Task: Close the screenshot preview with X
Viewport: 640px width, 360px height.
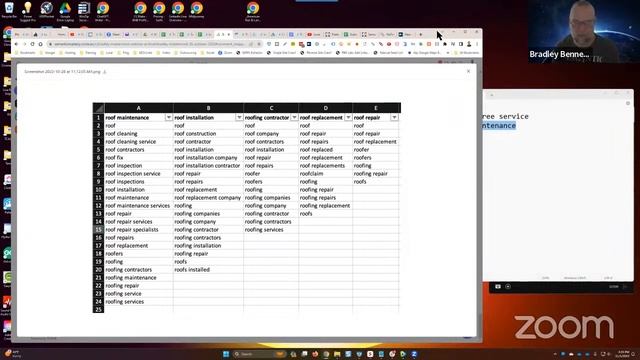Action: [x=469, y=71]
